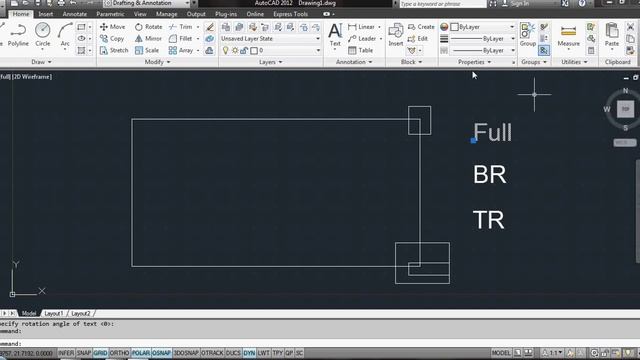Open the Layout2 tab
The width and height of the screenshot is (640, 360).
pyautogui.click(x=80, y=313)
